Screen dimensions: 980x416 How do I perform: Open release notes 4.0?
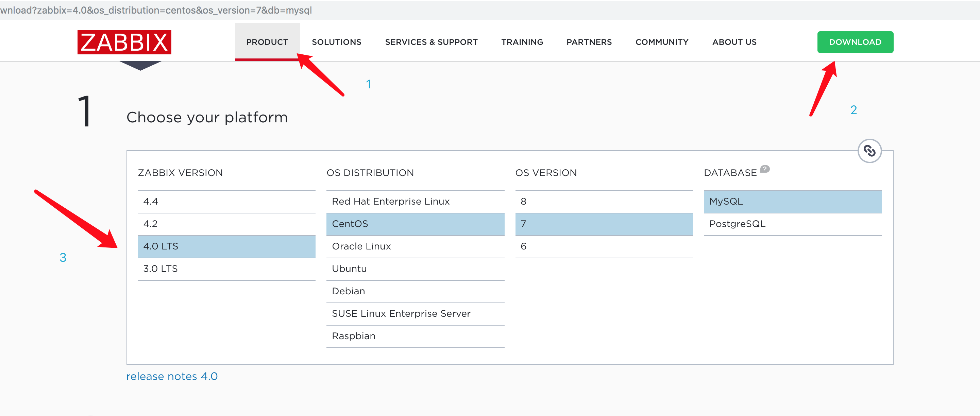coord(172,376)
